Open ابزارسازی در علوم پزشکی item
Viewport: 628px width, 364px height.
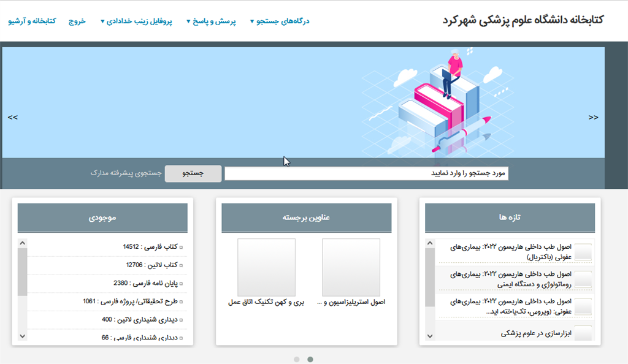click(x=536, y=333)
